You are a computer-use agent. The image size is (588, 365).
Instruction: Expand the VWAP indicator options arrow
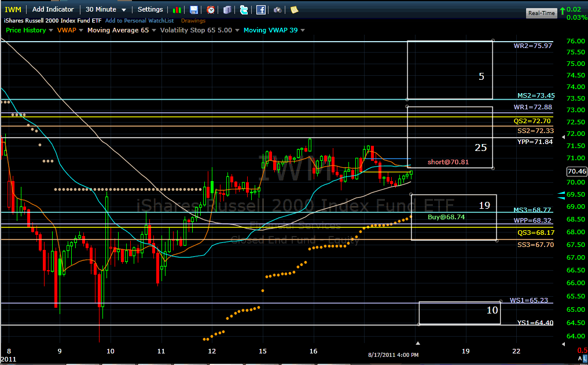coord(81,30)
